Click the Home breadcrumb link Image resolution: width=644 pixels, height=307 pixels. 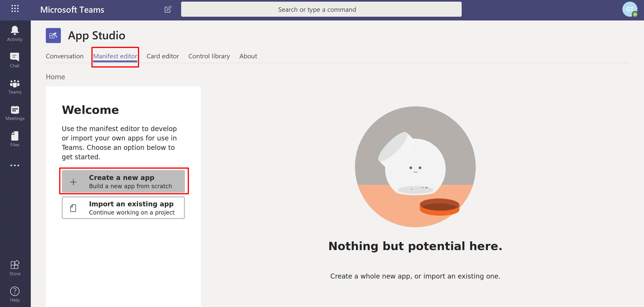point(55,77)
